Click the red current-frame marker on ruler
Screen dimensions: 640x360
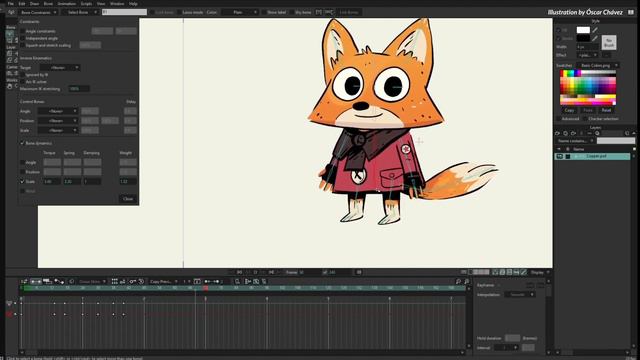click(206, 288)
